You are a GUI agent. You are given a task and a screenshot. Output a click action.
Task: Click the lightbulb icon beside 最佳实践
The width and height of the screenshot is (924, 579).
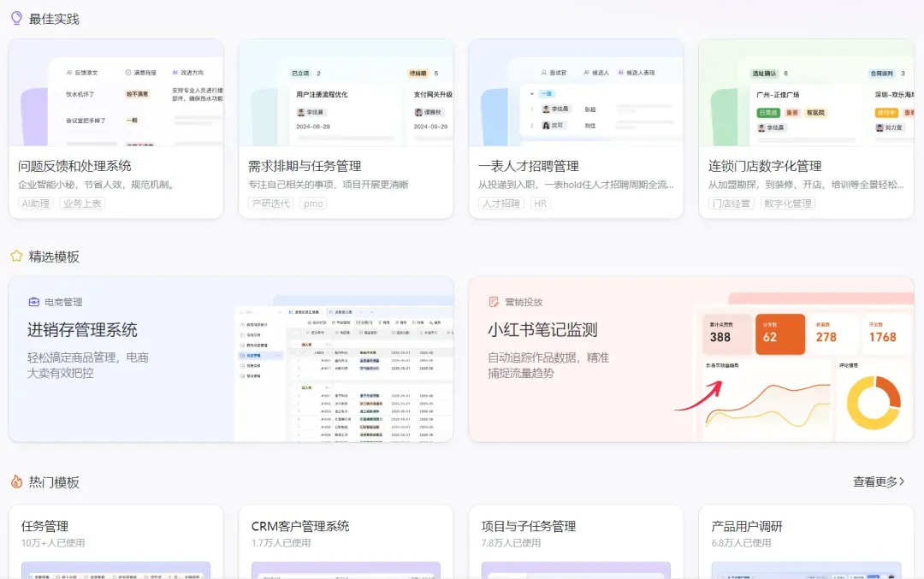click(16, 18)
